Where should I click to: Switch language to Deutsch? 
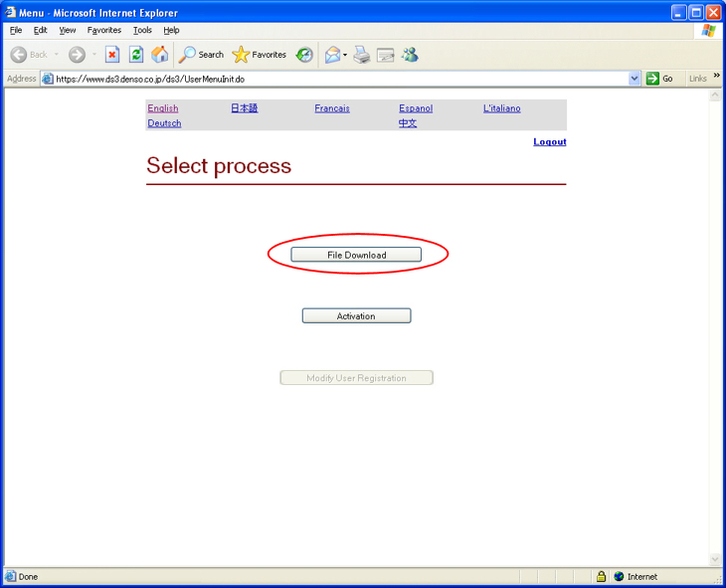click(x=164, y=122)
